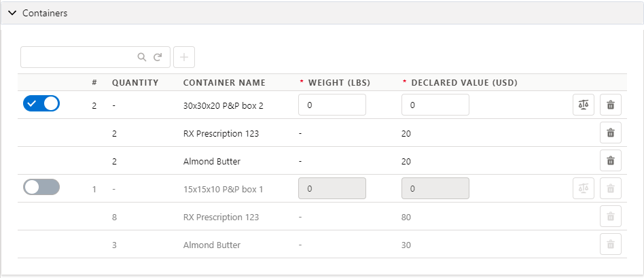Click the scale icon for box 2

tap(584, 105)
